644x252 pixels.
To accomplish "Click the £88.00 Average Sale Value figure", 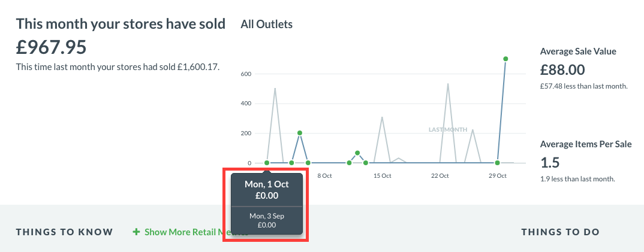I will click(562, 70).
